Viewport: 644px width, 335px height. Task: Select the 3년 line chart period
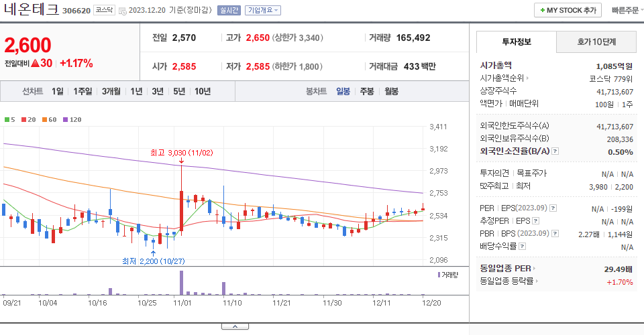(x=158, y=91)
